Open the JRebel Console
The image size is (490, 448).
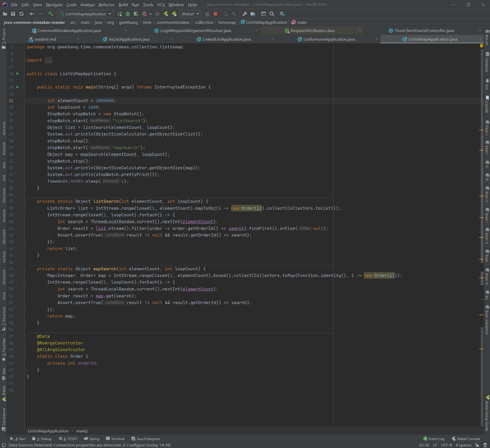pos(466,439)
